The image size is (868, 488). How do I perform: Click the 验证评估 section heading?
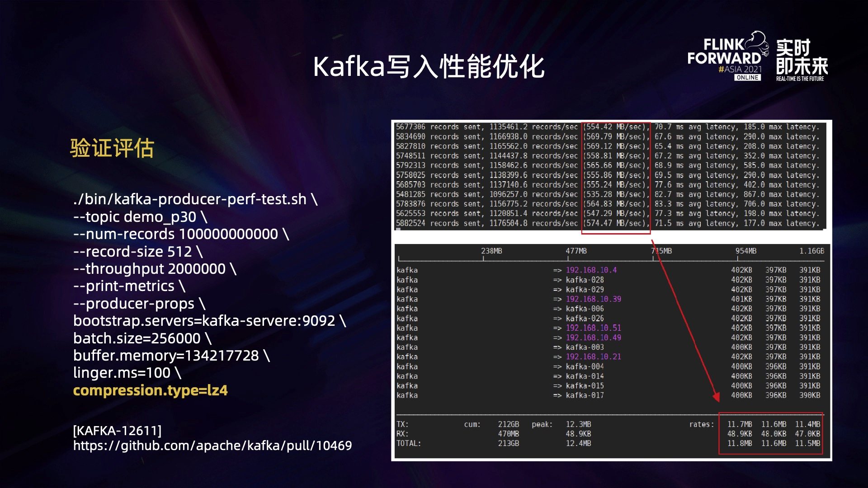coord(112,148)
